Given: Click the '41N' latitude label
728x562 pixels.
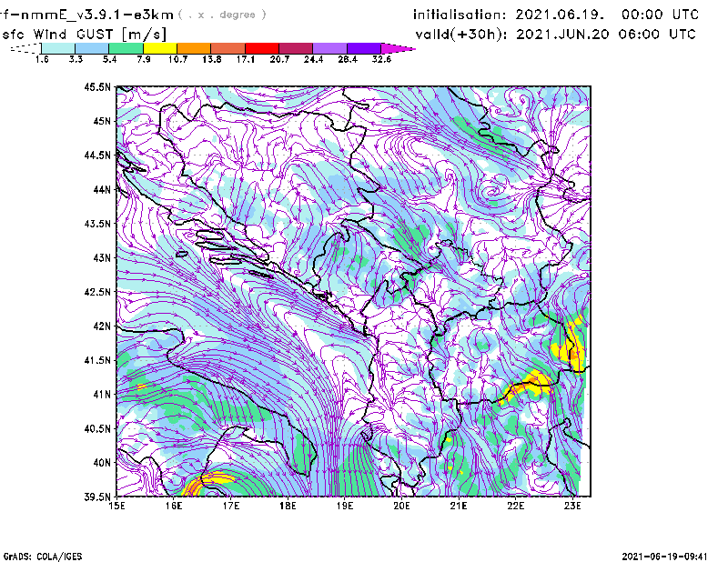Looking at the screenshot, I should 102,395.
